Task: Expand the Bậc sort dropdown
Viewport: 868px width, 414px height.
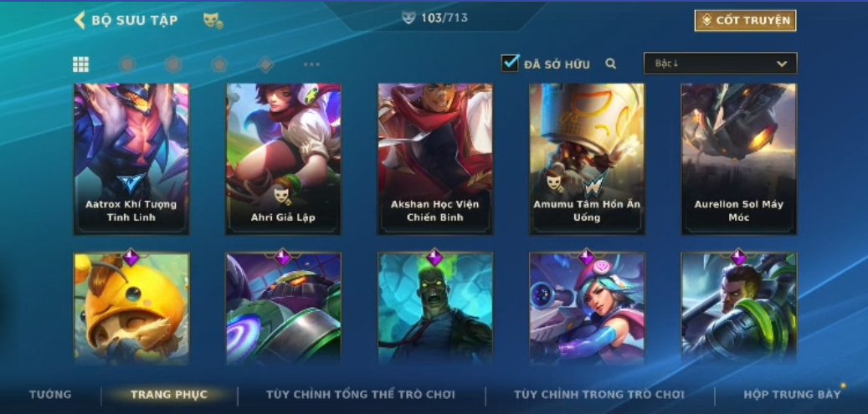Action: [x=720, y=63]
